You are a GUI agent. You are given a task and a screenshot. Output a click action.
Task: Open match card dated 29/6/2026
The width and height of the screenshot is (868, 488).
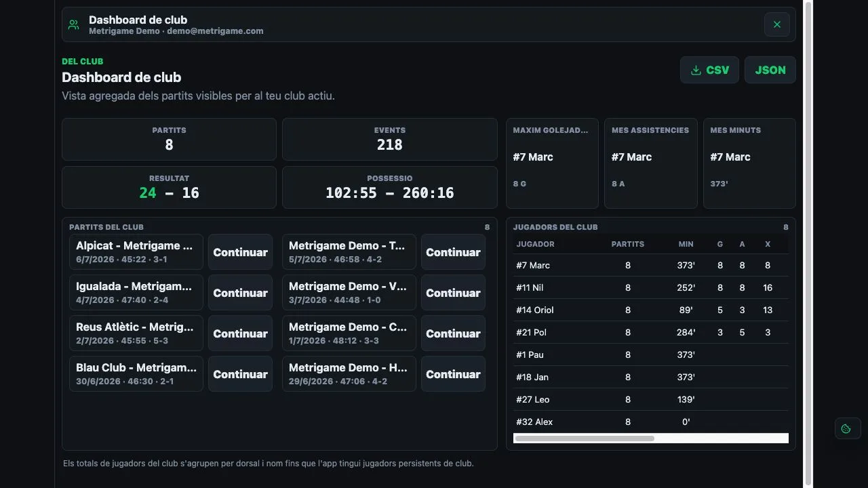pyautogui.click(x=349, y=374)
